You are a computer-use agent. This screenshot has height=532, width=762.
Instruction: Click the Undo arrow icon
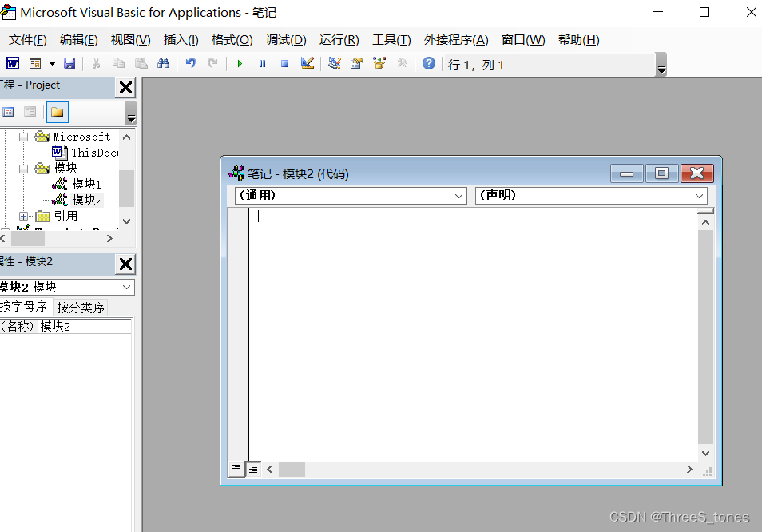(x=190, y=63)
